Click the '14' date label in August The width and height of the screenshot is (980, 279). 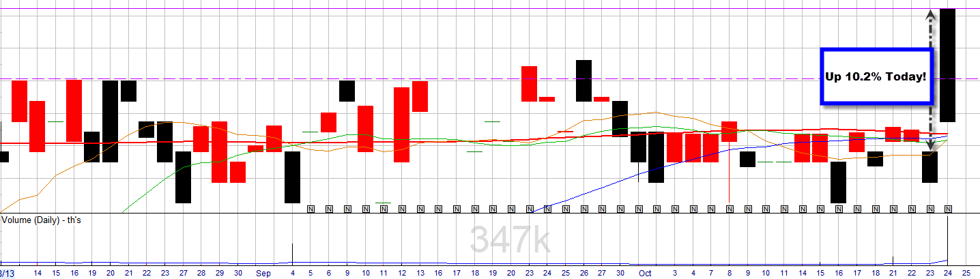pos(38,273)
